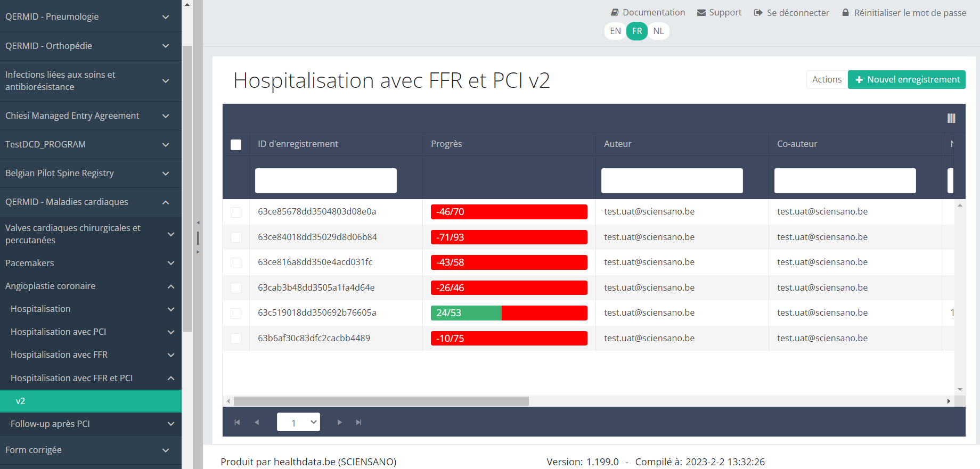Image resolution: width=980 pixels, height=469 pixels.
Task: Check the row 63ce85678dd3504803d08e0a checkbox
Action: [236, 212]
